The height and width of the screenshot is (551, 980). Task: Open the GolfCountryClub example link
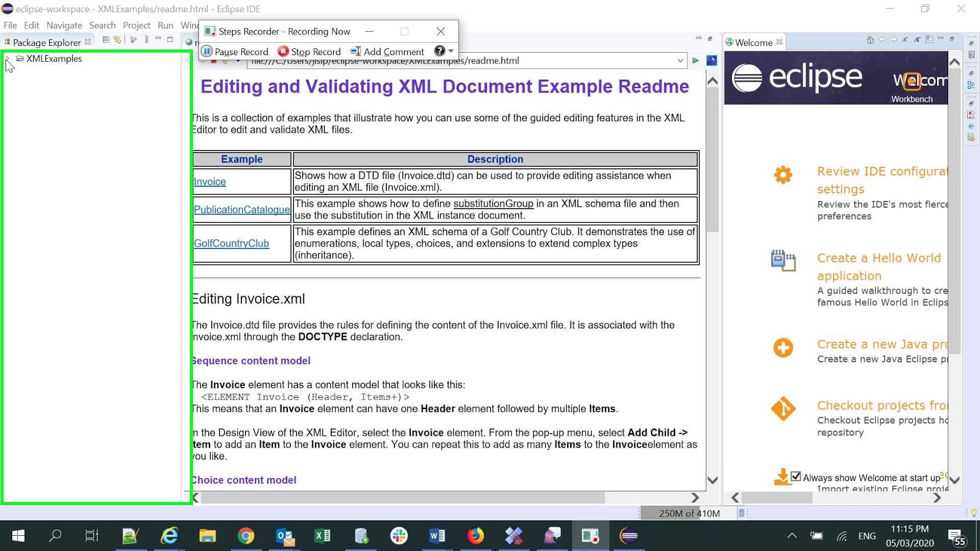pyautogui.click(x=231, y=243)
